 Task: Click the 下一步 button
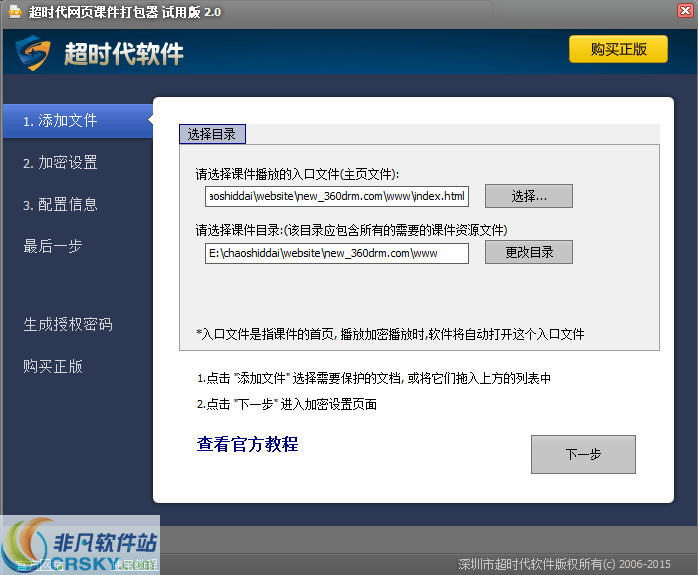tap(583, 454)
